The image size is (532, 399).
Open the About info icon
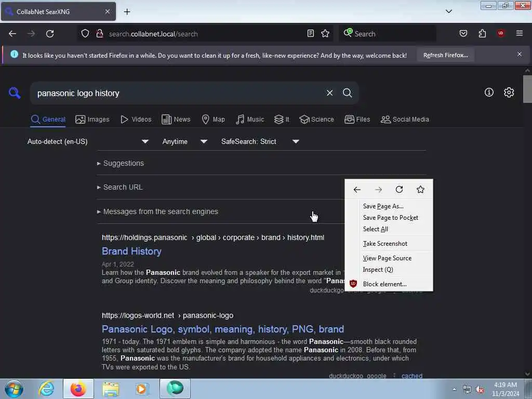point(489,92)
